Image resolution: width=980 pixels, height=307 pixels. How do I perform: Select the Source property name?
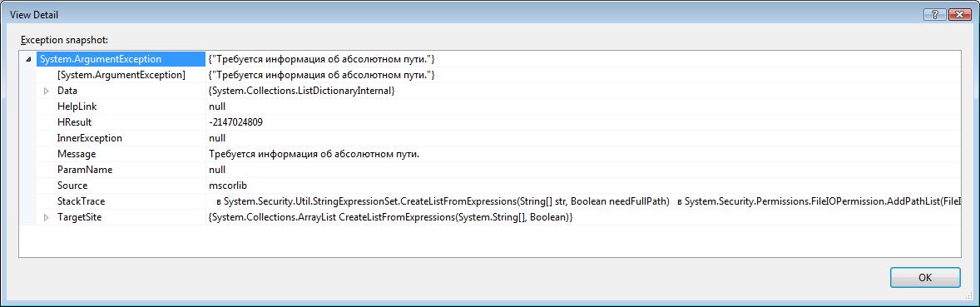(x=72, y=186)
